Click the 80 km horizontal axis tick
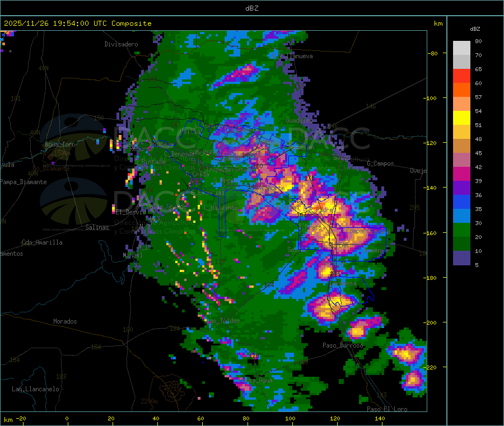 [246, 419]
